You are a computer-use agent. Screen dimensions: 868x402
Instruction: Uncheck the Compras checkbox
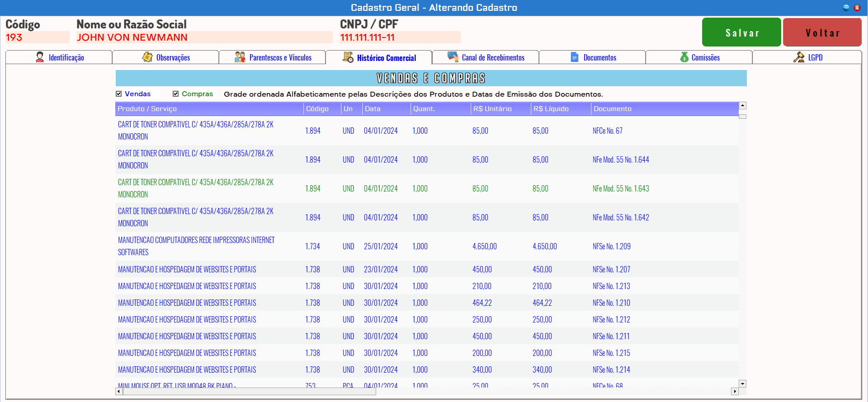[x=176, y=94]
